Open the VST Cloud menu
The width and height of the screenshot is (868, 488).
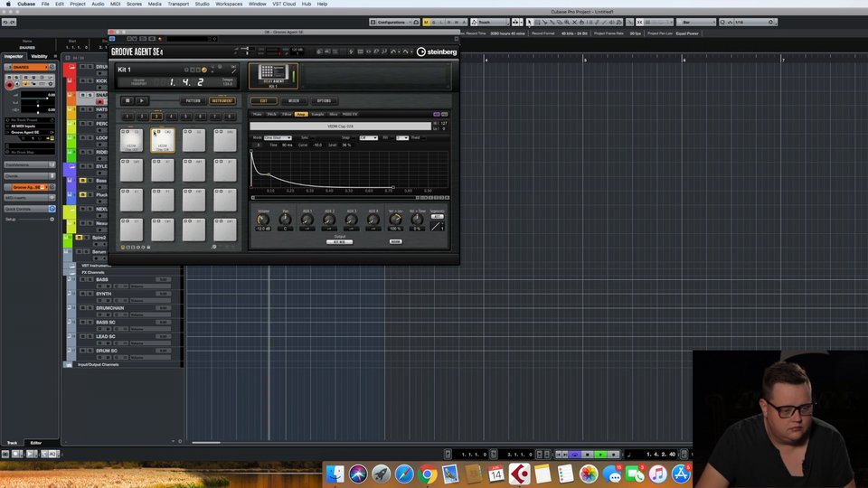[284, 4]
